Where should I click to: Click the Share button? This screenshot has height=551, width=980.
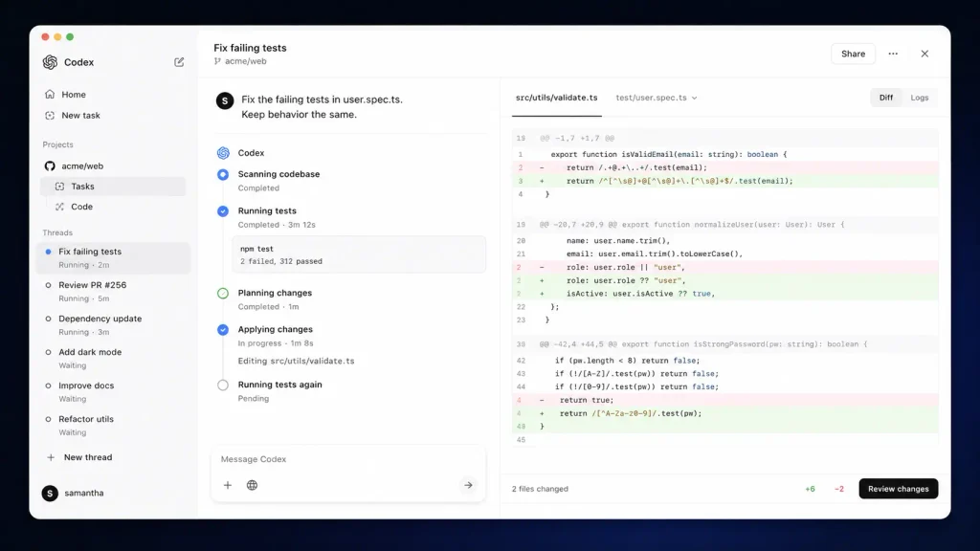853,54
